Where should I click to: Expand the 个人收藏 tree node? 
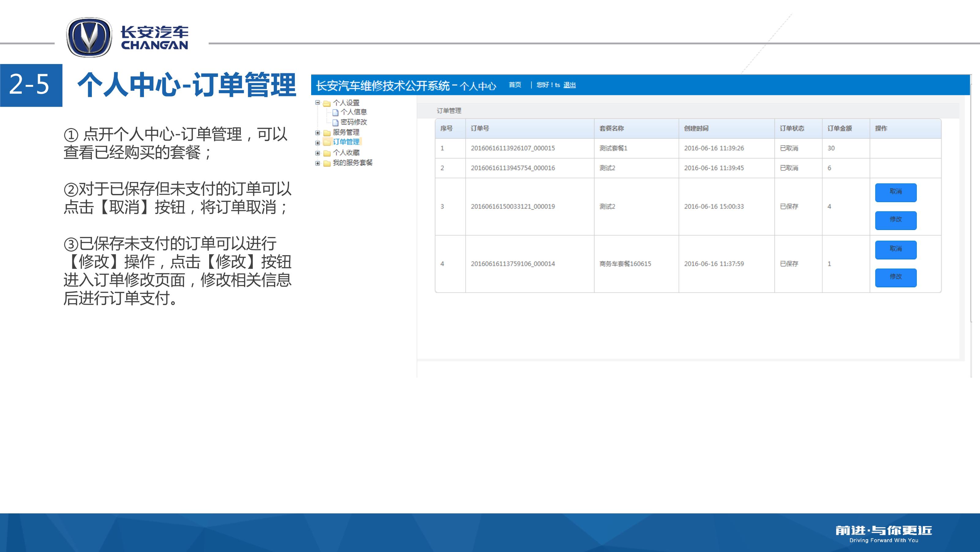(317, 153)
